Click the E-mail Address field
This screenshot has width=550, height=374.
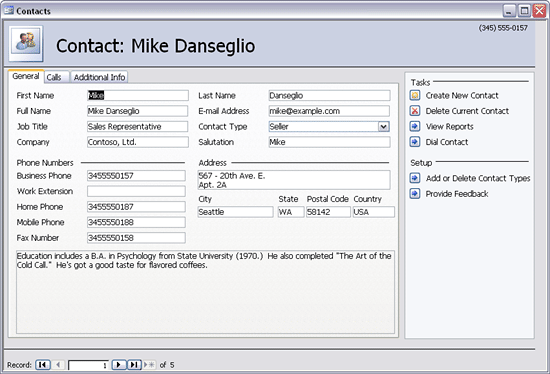coord(329,111)
